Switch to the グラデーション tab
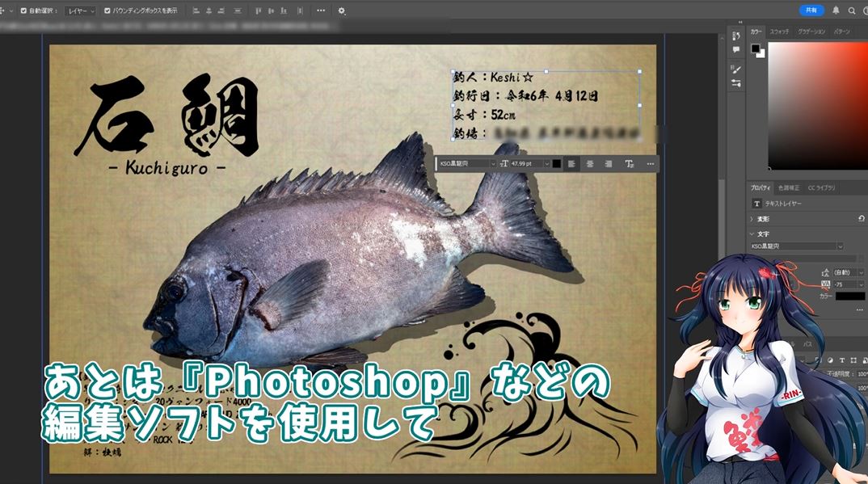Viewport: 868px width, 484px height. [x=811, y=32]
